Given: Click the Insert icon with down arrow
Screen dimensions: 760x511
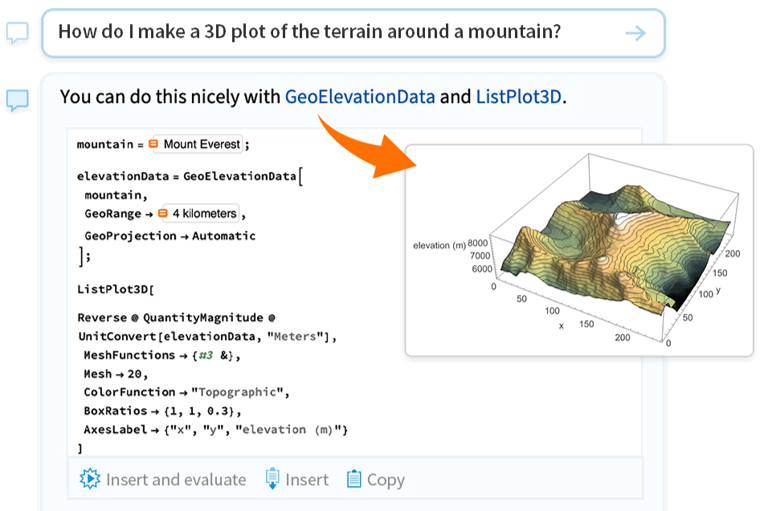Looking at the screenshot, I should pos(272,479).
